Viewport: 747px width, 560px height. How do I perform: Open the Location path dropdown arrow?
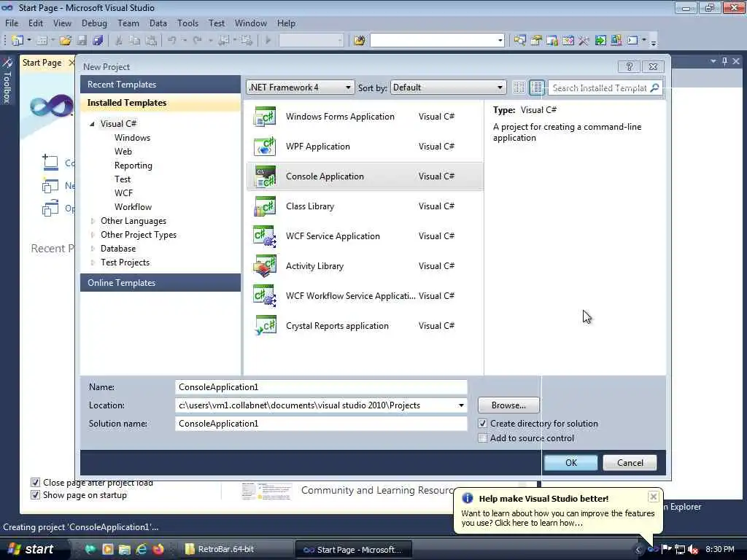pos(461,405)
